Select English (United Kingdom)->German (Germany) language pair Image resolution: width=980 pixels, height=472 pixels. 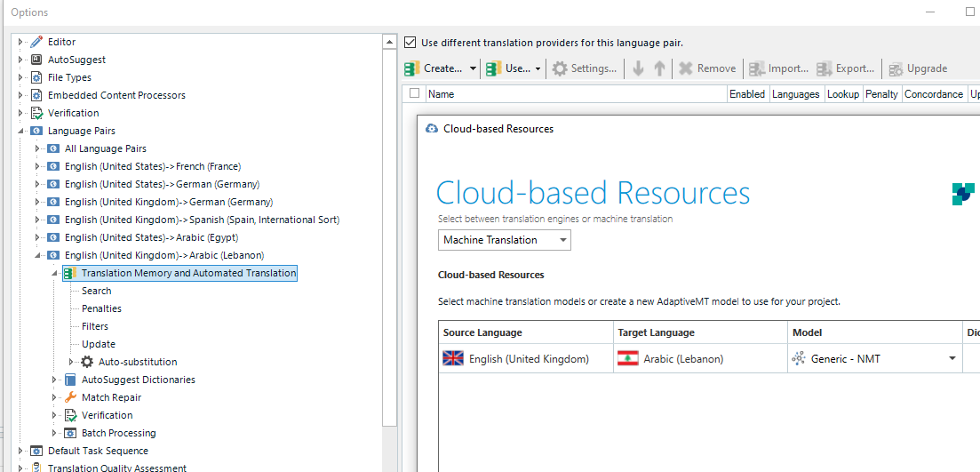point(169,202)
